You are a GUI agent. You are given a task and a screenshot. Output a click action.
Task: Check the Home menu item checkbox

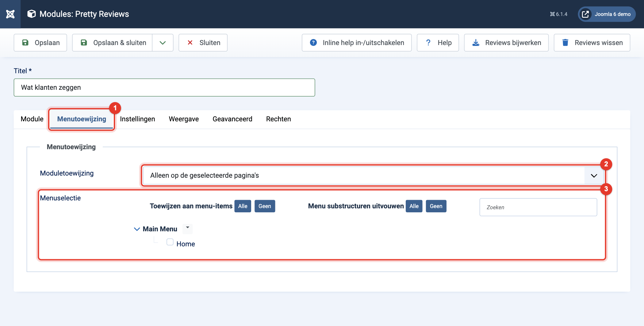[170, 242]
